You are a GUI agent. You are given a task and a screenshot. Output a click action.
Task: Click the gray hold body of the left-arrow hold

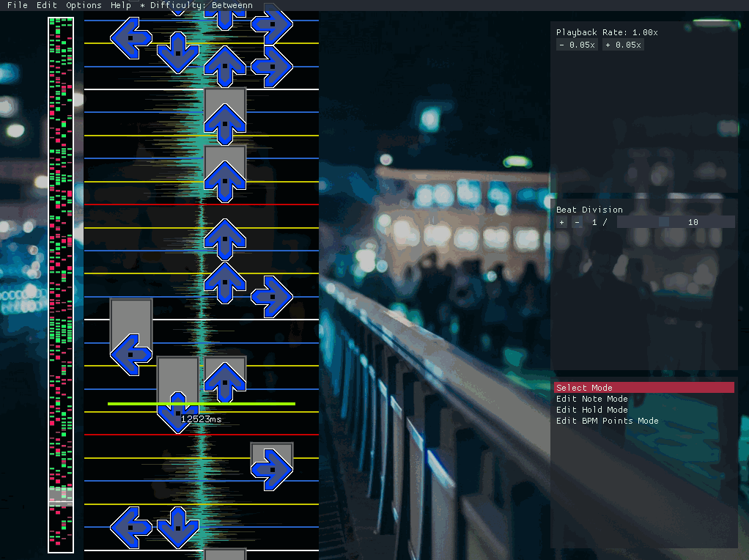[131, 317]
